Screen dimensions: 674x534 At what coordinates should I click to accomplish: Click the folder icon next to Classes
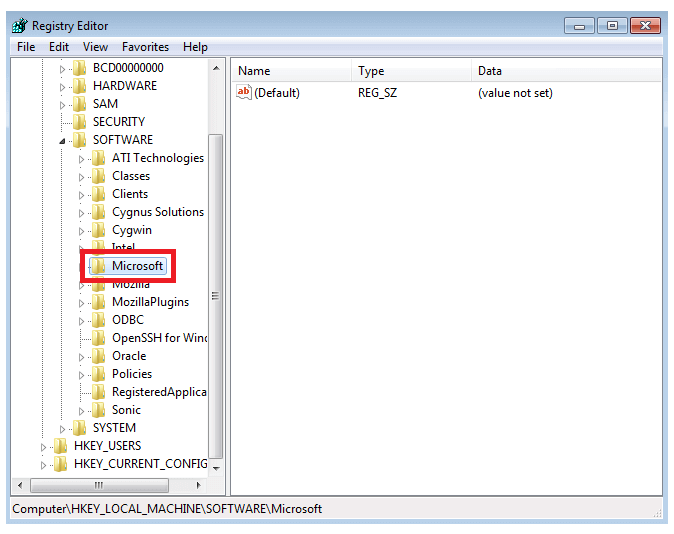(x=98, y=176)
